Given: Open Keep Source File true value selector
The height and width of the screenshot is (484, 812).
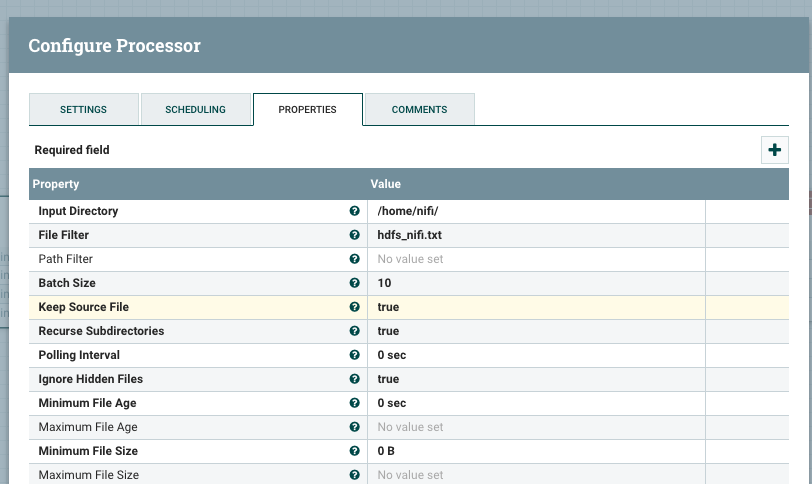Looking at the screenshot, I should point(536,307).
